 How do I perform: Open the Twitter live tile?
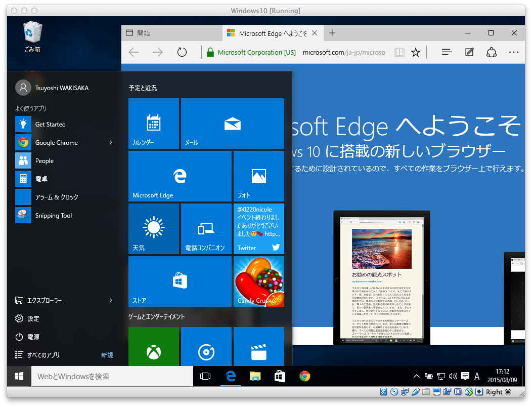click(259, 229)
